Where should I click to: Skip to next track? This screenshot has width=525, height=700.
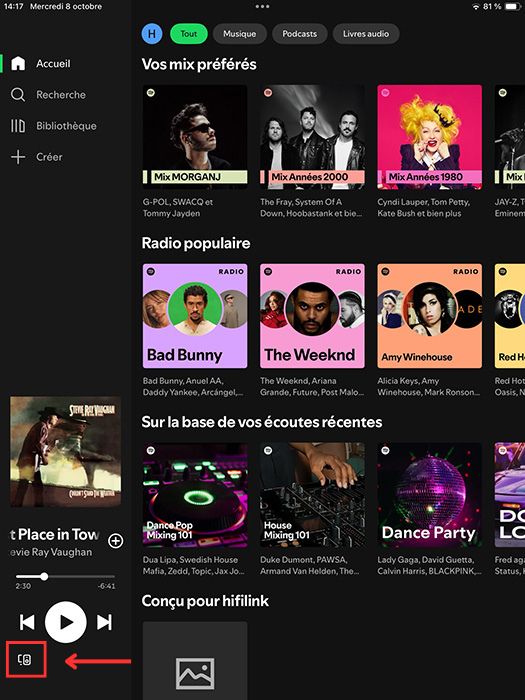(104, 622)
